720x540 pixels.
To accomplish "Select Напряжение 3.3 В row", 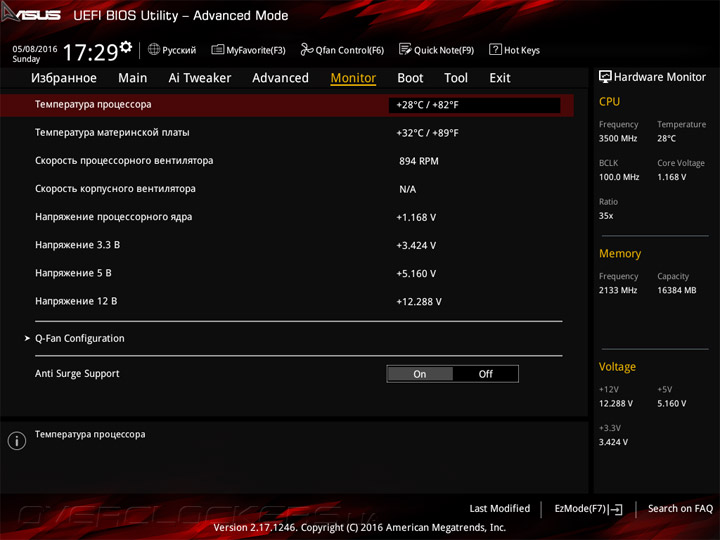I will pyautogui.click(x=287, y=245).
